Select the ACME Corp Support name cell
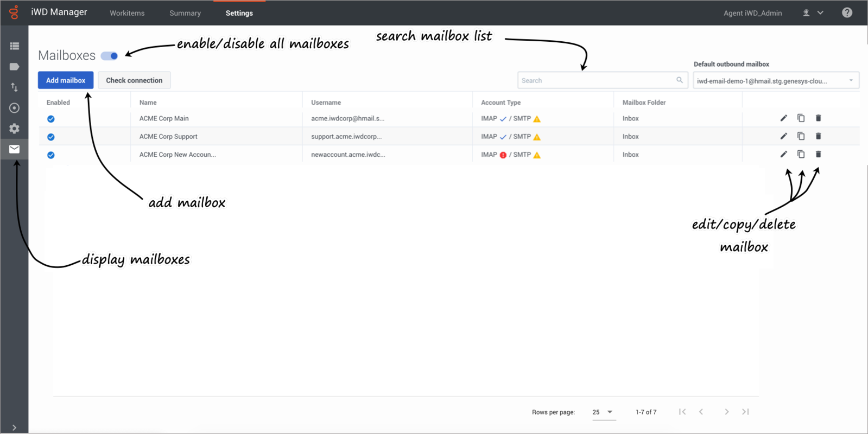The height and width of the screenshot is (434, 868). coord(168,137)
